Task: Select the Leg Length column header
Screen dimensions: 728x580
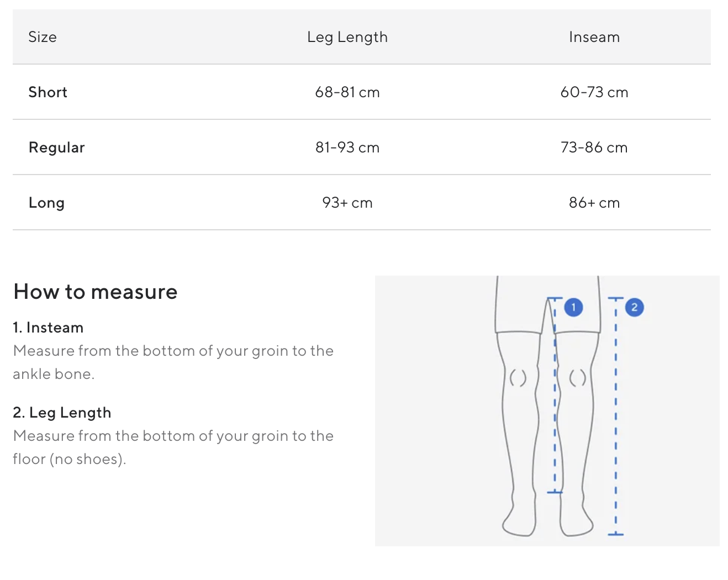Action: pos(347,37)
